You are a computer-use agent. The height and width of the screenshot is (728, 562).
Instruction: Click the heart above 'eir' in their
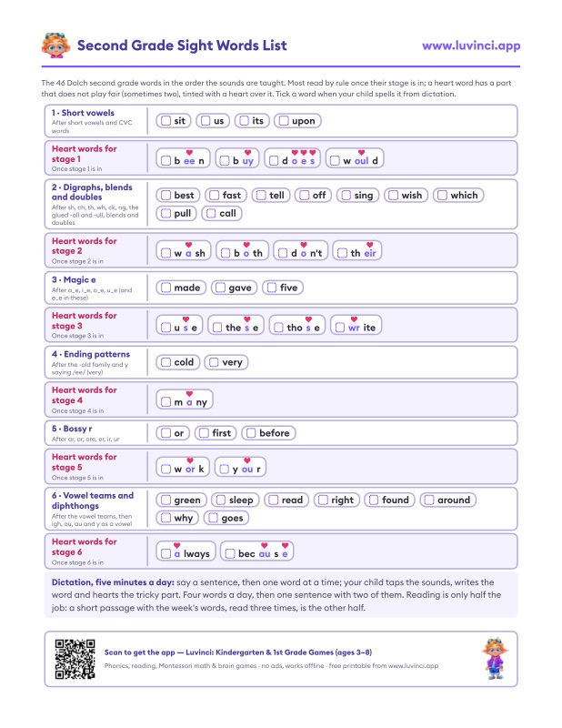click(x=369, y=245)
